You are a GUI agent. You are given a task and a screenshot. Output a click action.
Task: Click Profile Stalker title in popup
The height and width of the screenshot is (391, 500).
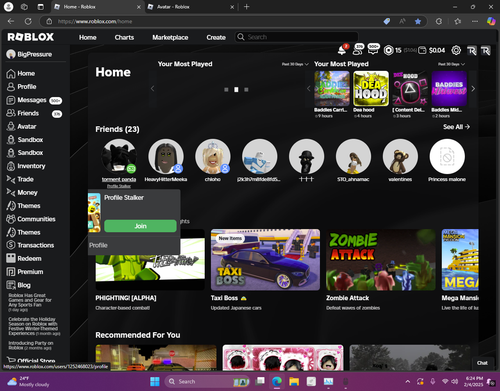pos(124,198)
